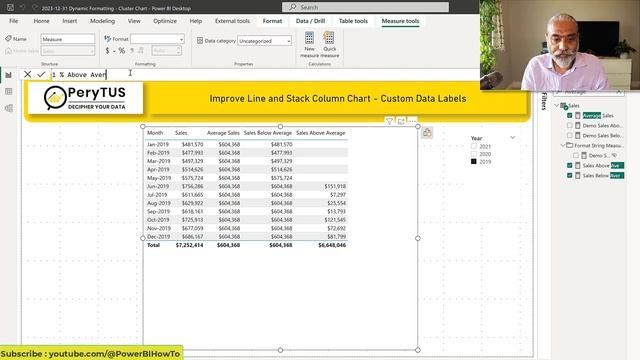Screen dimensions: 640x360
Task: Open the Format dropdown in the ribbon
Action: point(157,39)
